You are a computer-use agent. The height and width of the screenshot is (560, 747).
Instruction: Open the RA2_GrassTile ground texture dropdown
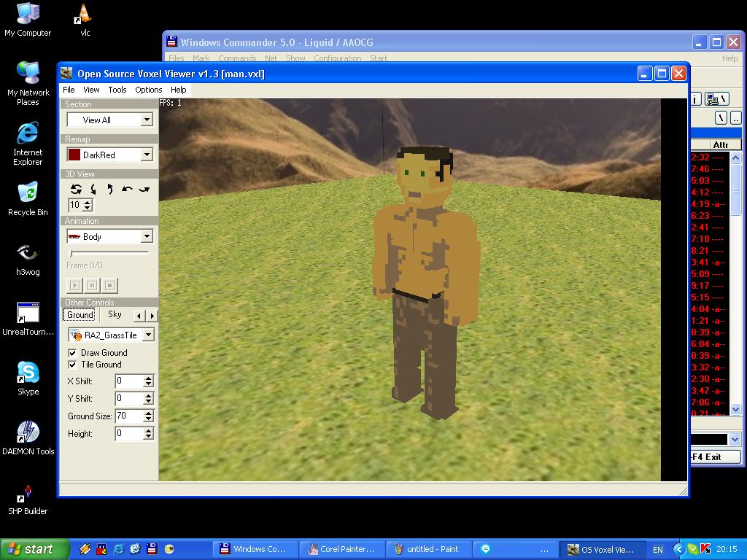[149, 335]
